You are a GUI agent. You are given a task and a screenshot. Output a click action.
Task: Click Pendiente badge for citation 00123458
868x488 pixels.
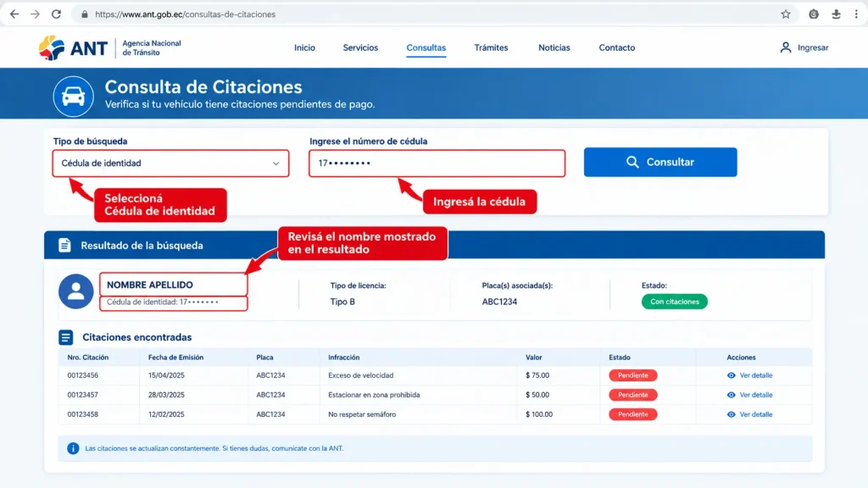[632, 414]
